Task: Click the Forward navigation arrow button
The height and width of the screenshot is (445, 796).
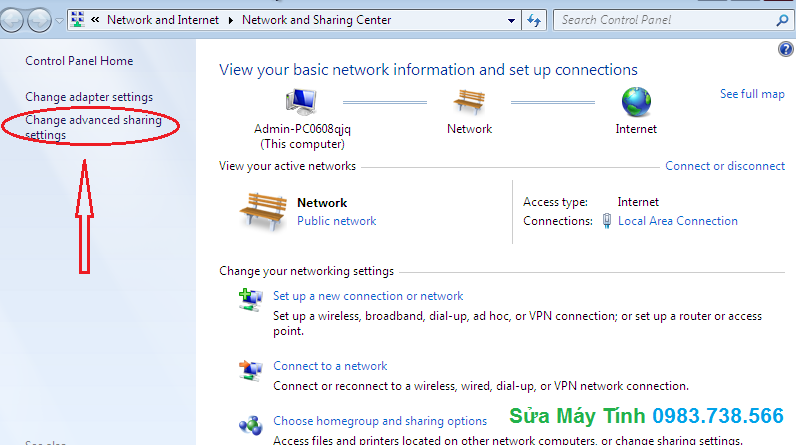Action: click(39, 20)
